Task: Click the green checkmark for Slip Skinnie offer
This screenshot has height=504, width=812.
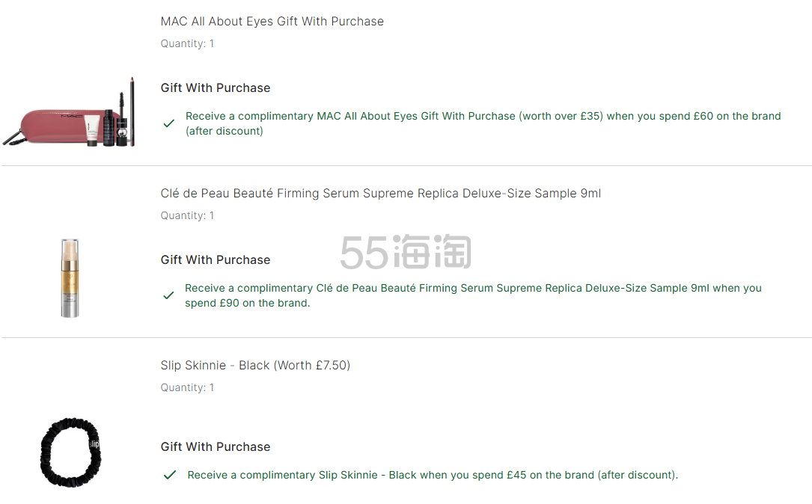Action: [x=170, y=475]
